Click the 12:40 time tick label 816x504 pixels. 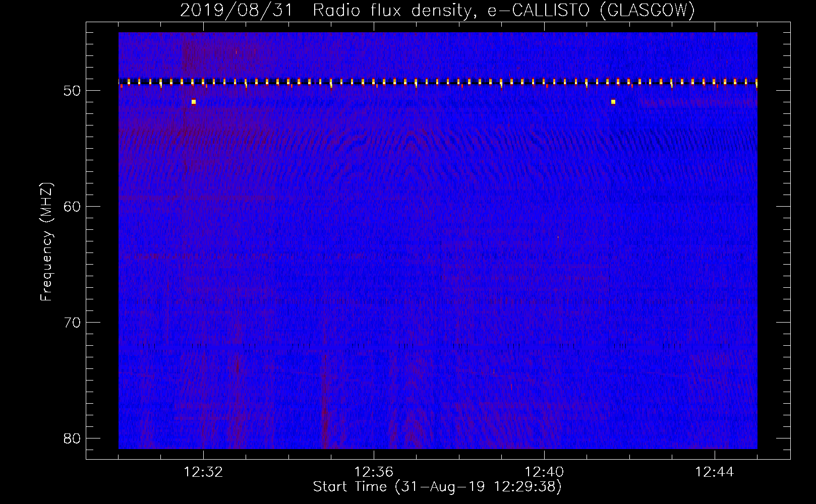pos(544,472)
